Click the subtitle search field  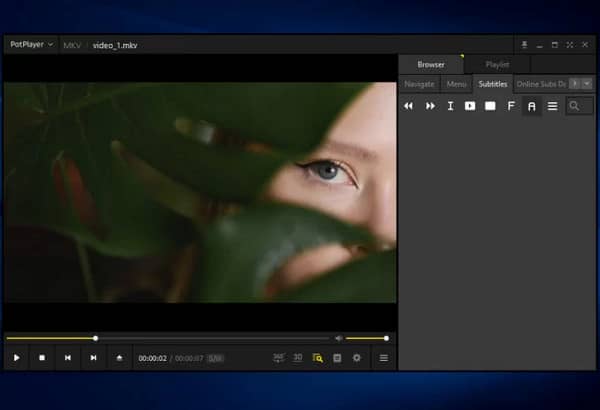579,106
